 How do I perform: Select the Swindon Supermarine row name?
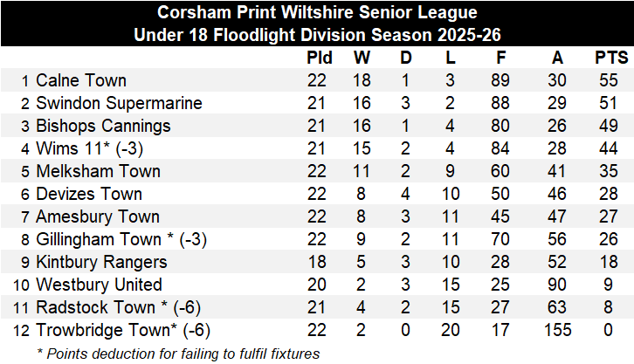(119, 103)
